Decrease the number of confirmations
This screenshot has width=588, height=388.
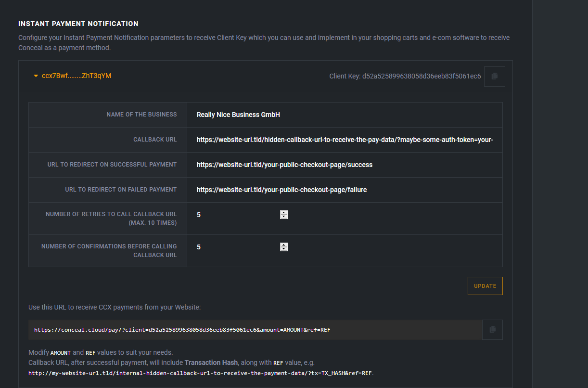coord(284,249)
